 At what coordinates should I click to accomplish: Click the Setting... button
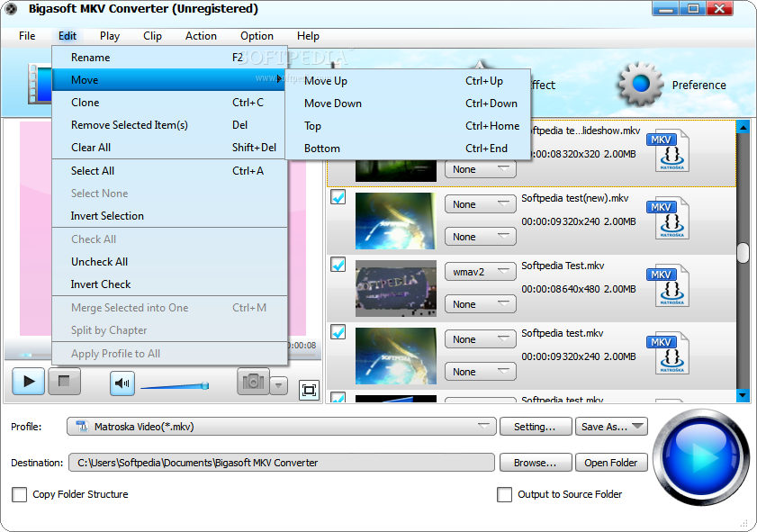[x=536, y=427]
